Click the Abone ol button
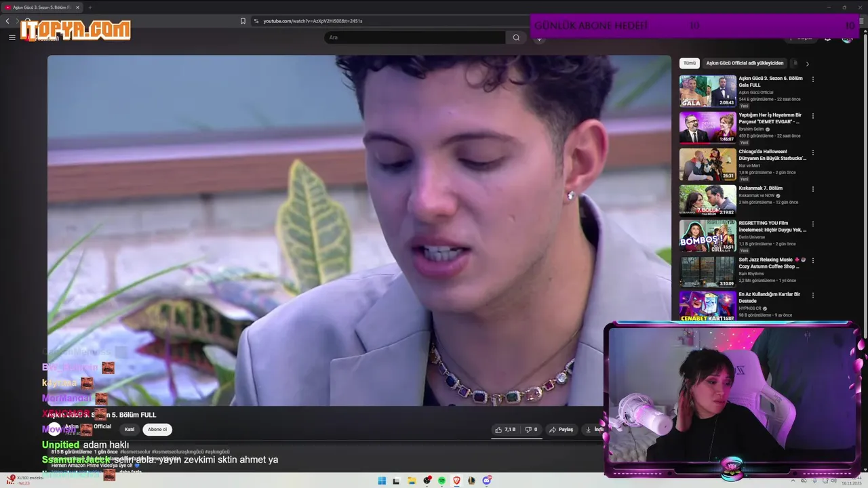 [x=157, y=429]
